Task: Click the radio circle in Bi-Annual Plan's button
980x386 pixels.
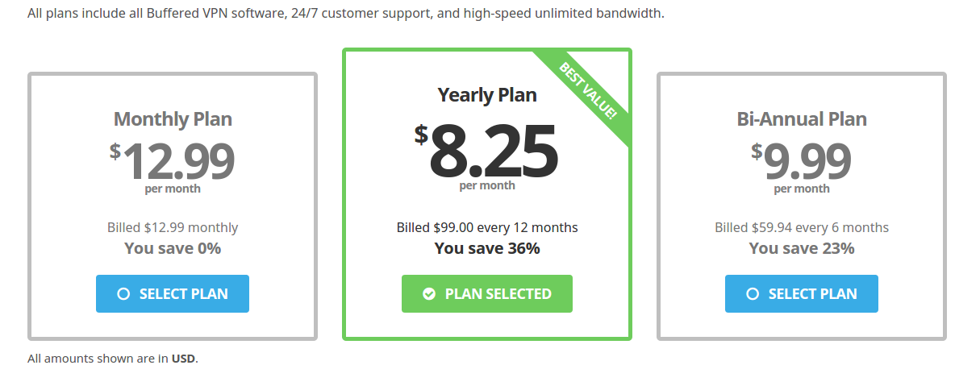Action: point(753,294)
